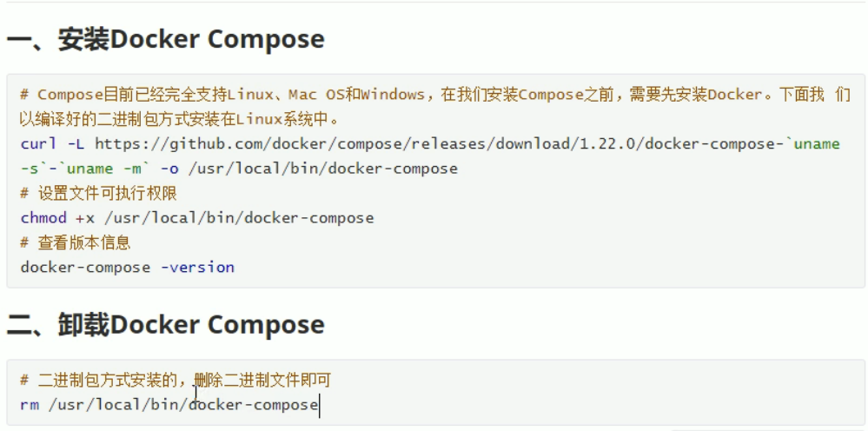Viewport: 868px width, 431px height.
Task: Click /usr/local/bin/docker-compose in chmod line
Action: click(x=239, y=218)
